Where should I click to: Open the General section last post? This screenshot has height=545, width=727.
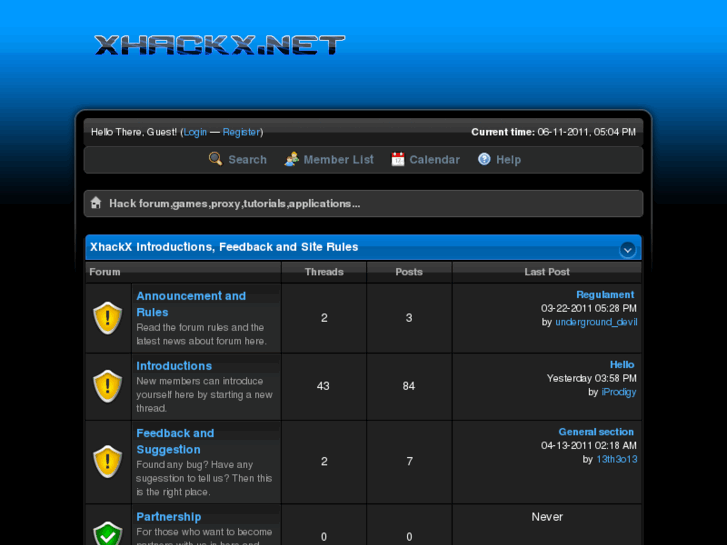[596, 432]
